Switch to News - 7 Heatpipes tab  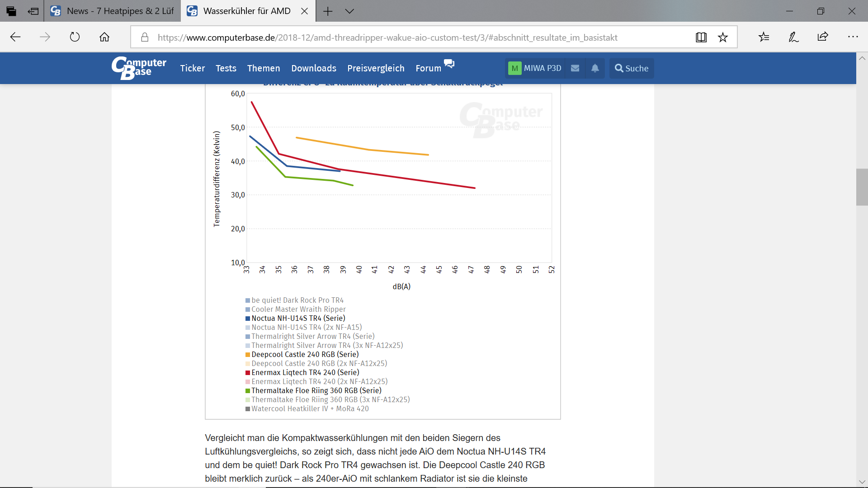tap(113, 11)
